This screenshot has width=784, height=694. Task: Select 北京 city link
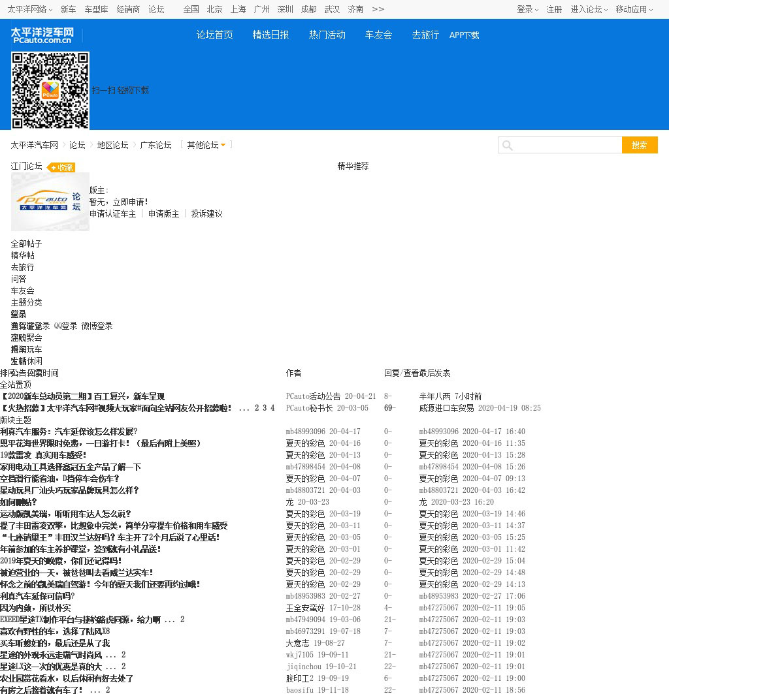215,9
